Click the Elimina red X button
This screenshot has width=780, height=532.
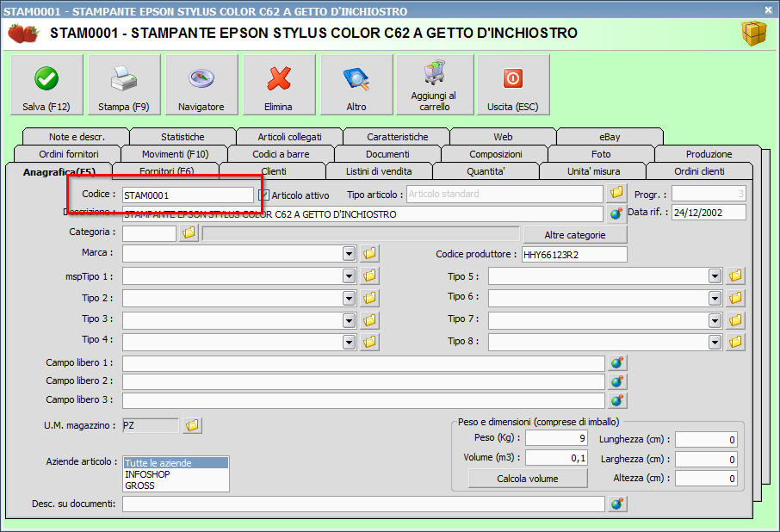tap(279, 85)
